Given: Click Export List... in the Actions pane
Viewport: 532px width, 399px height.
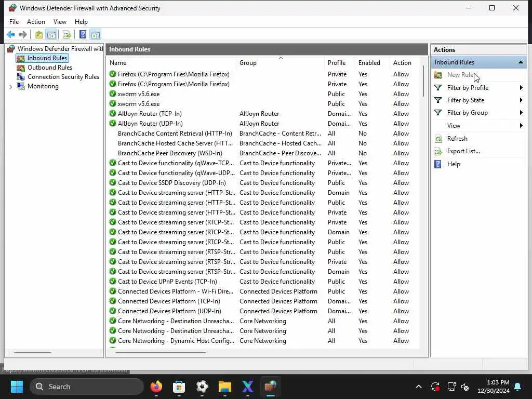Looking at the screenshot, I should pos(463,151).
